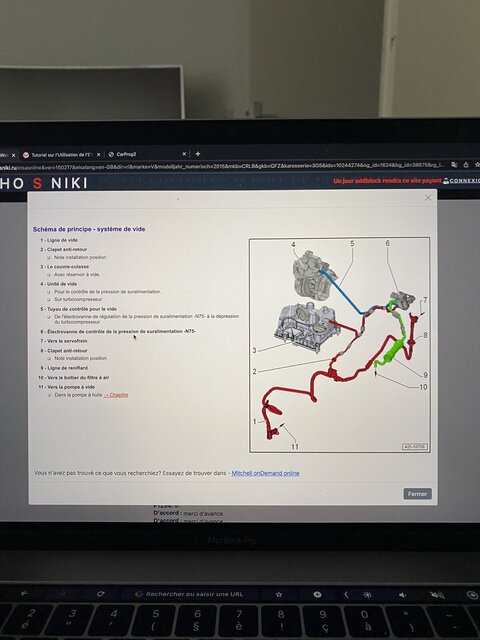Follow the red Chapitre link

(x=116, y=395)
